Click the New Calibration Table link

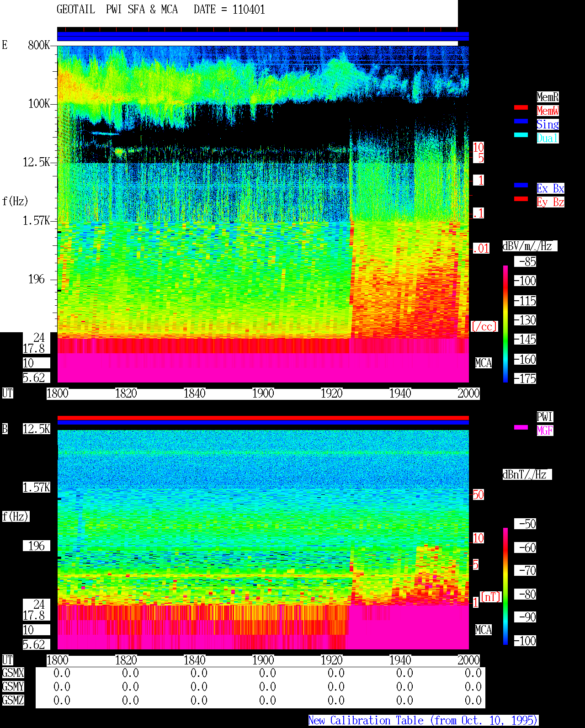(x=423, y=721)
